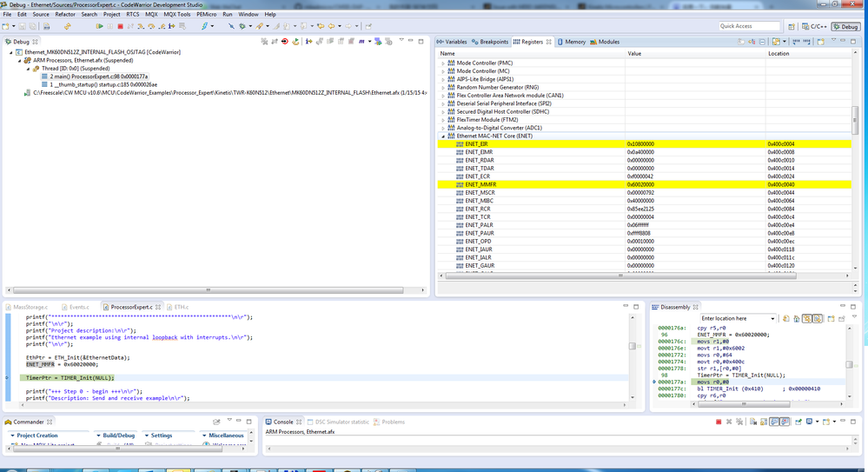Click the Step Over toolbar icon
This screenshot has height=472, width=868.
pos(151,26)
